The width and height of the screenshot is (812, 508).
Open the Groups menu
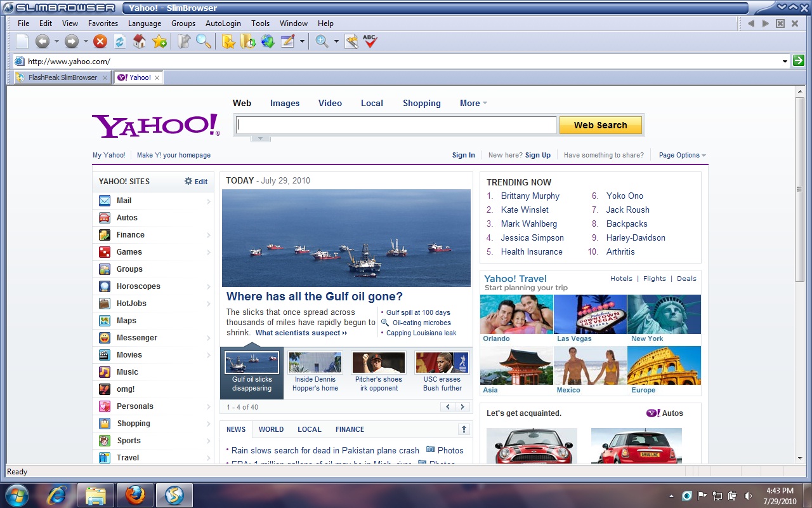[183, 23]
